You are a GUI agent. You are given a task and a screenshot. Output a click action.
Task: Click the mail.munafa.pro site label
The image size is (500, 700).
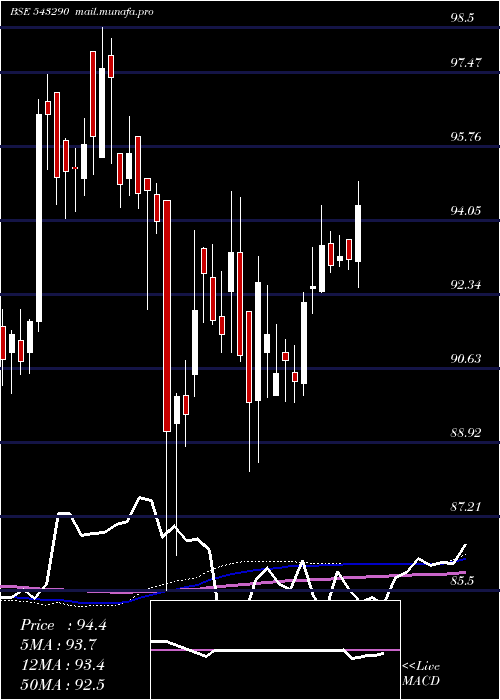(114, 12)
